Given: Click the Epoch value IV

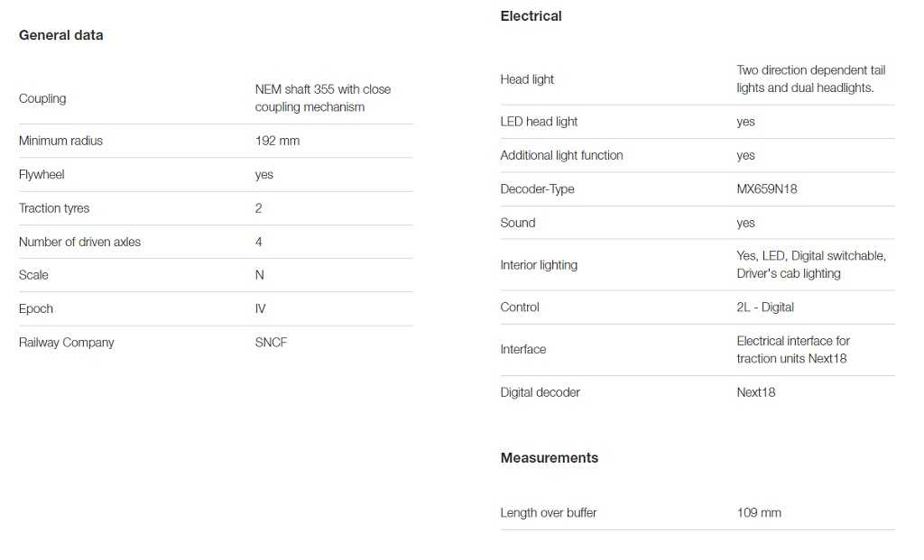Looking at the screenshot, I should click(261, 308).
